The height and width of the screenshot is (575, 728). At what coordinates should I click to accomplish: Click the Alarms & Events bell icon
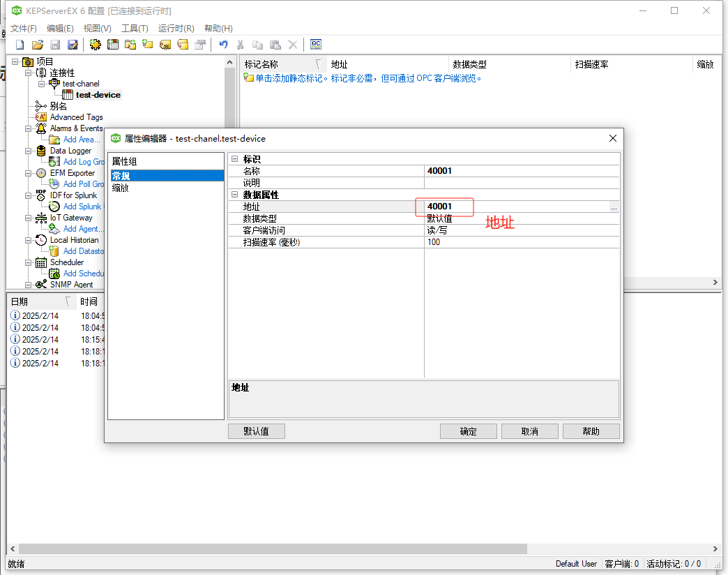point(41,128)
